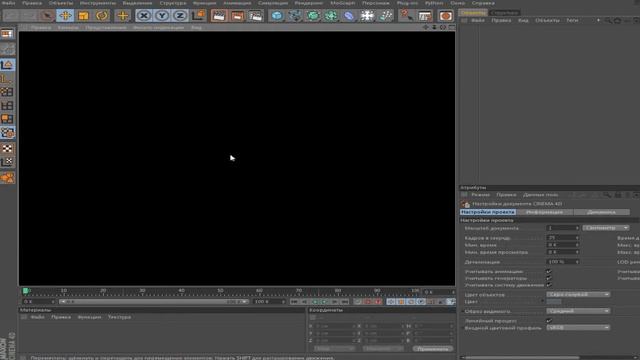Open document scale units dropdown

click(606, 228)
